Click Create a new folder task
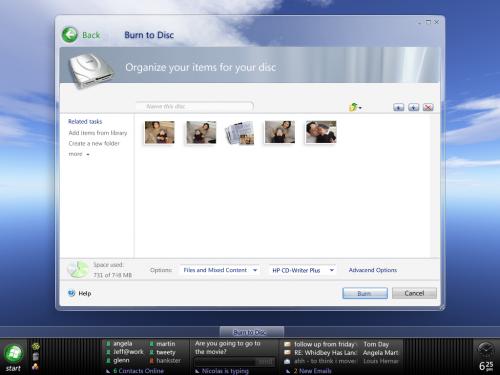This screenshot has width=500, height=375. click(94, 143)
